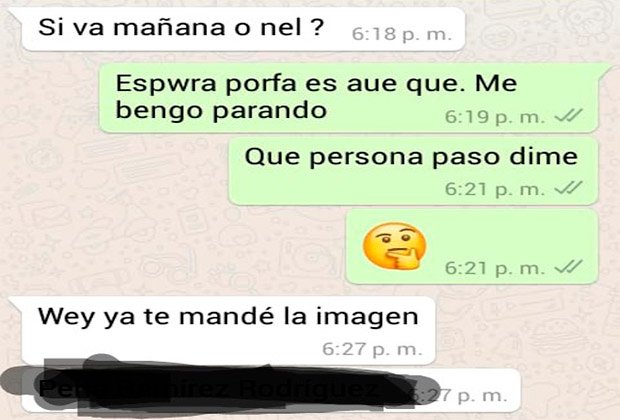The width and height of the screenshot is (620, 420).
Task: Click the 6:27 p. m. timestamp on 'Wey' message
Action: tap(372, 350)
